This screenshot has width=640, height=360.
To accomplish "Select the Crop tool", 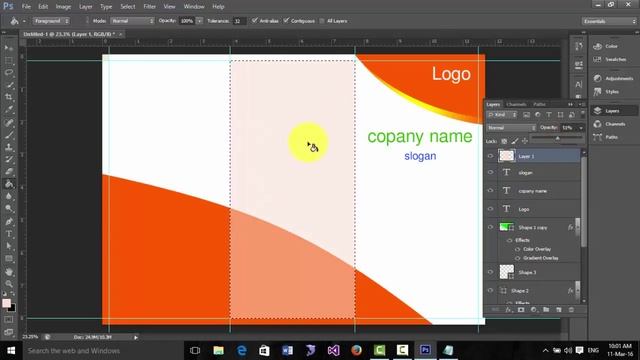I will pos(9,97).
